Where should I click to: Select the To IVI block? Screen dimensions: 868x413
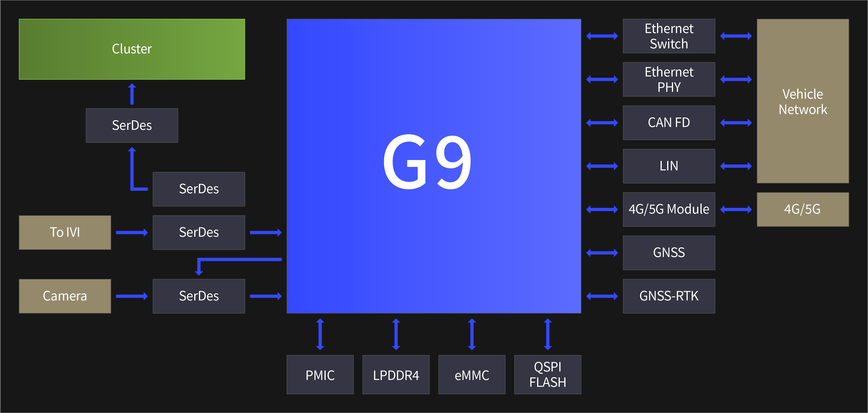[65, 232]
